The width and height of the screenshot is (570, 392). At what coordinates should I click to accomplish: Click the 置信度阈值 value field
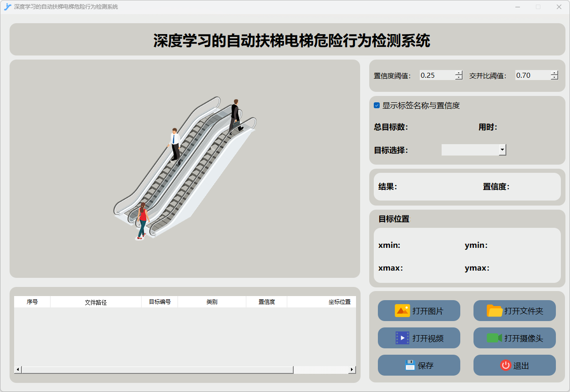[x=437, y=75]
